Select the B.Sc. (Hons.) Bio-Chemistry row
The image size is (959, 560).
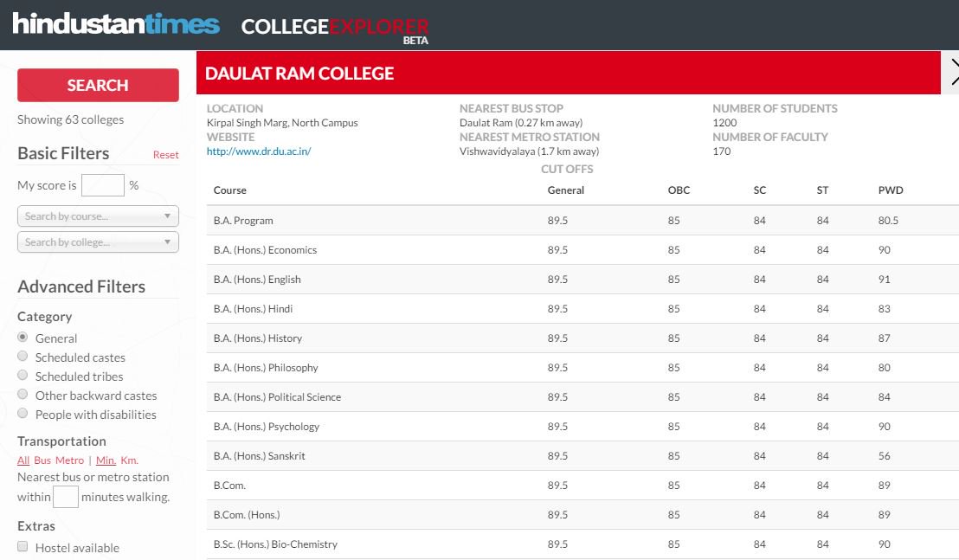582,544
